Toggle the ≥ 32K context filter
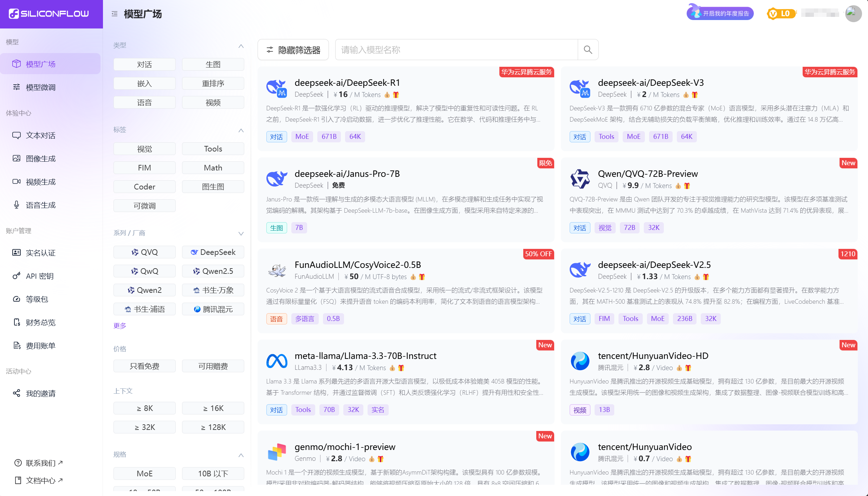Screen dimensions: 868x496 point(144,427)
